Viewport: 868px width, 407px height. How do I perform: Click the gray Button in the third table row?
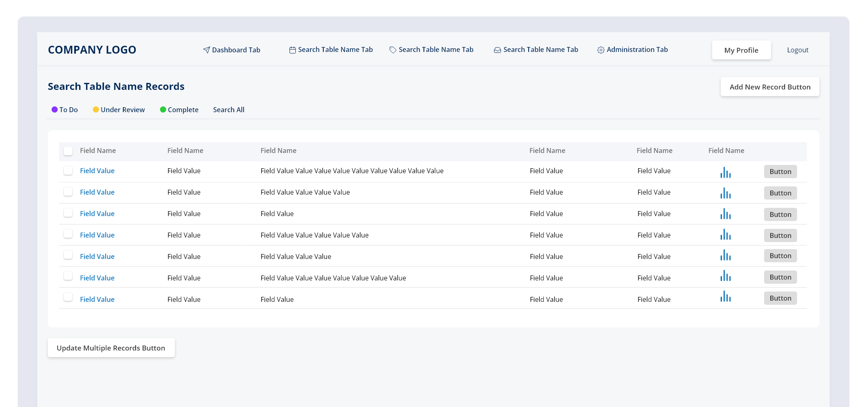(x=780, y=214)
